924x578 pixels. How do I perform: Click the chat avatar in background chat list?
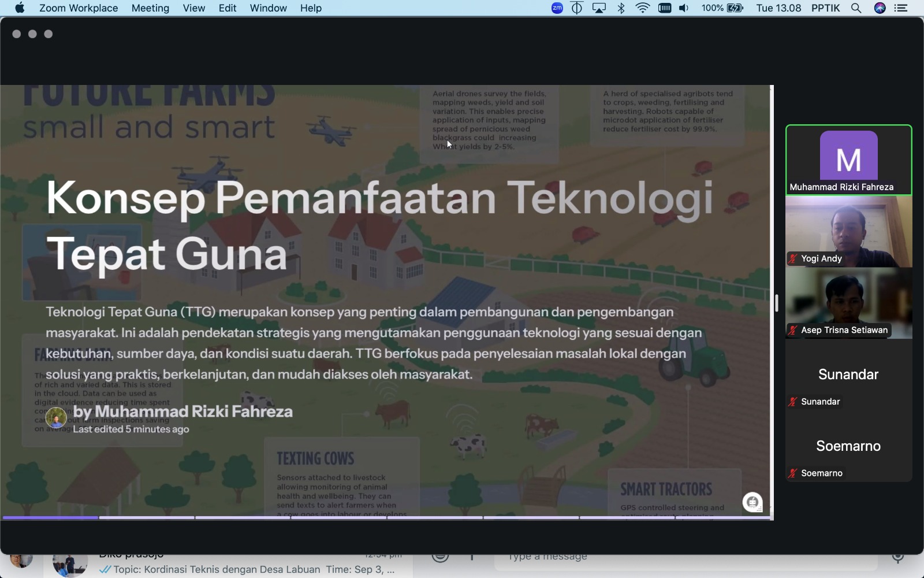pos(70,564)
